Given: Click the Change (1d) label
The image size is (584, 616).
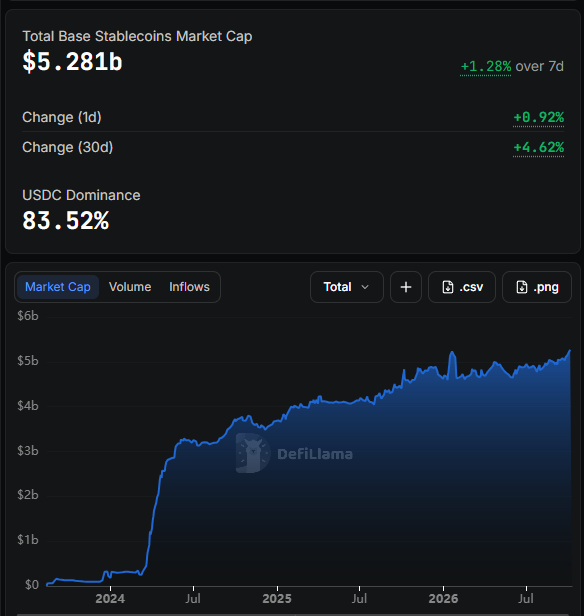Looking at the screenshot, I should [62, 117].
